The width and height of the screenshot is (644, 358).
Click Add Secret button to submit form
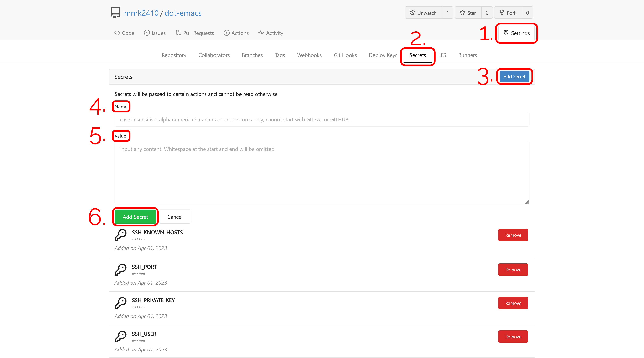[x=135, y=216]
